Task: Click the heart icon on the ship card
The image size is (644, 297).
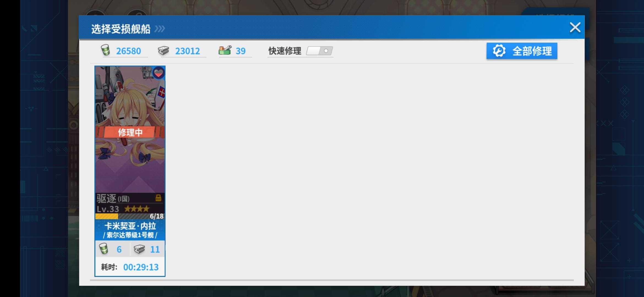Action: tap(159, 73)
